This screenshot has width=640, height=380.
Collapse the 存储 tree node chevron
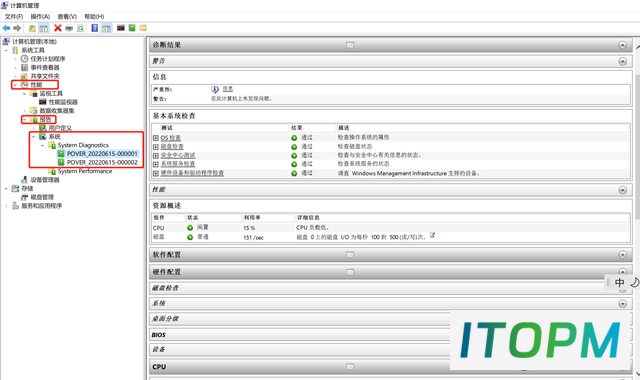pyautogui.click(x=6, y=189)
